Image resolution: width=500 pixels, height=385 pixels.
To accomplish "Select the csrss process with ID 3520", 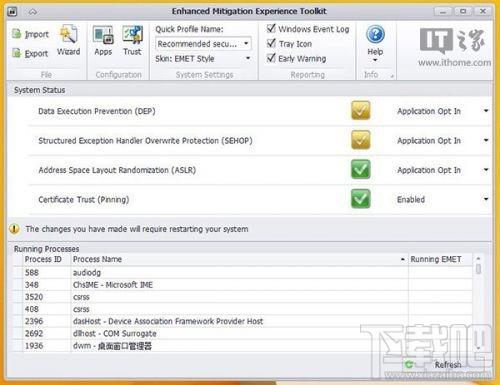I will pos(243,297).
